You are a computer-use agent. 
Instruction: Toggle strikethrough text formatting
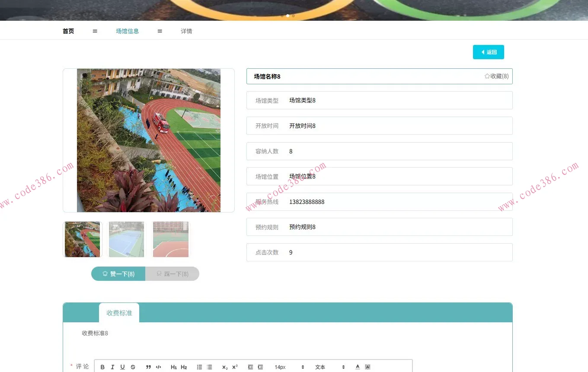[133, 367]
